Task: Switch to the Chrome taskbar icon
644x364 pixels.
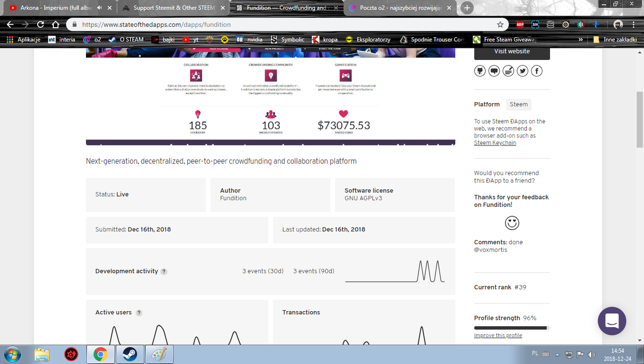Action: pyautogui.click(x=101, y=354)
